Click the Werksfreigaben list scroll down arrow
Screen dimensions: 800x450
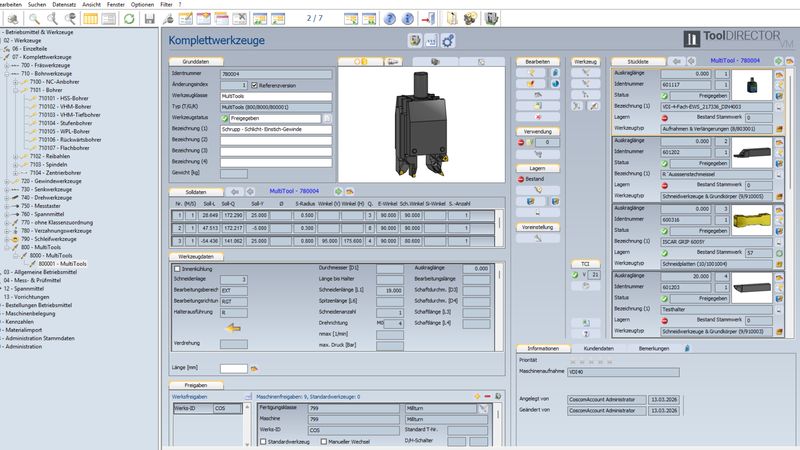click(x=247, y=444)
